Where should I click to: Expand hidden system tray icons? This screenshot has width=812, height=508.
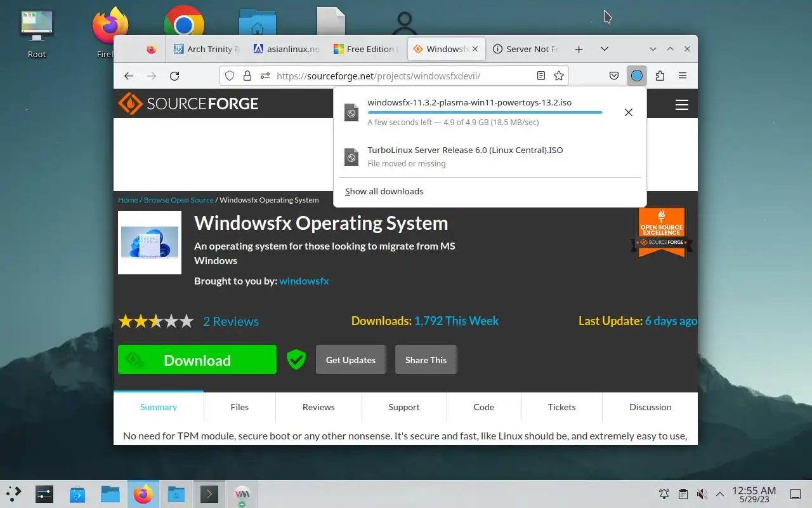tap(720, 494)
